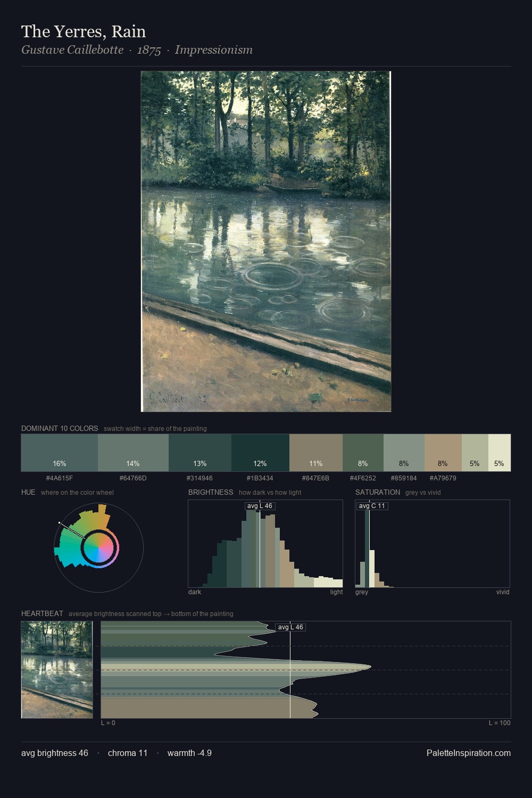Click the year '1875' in subtitle
The width and height of the screenshot is (532, 798).
[x=149, y=50]
